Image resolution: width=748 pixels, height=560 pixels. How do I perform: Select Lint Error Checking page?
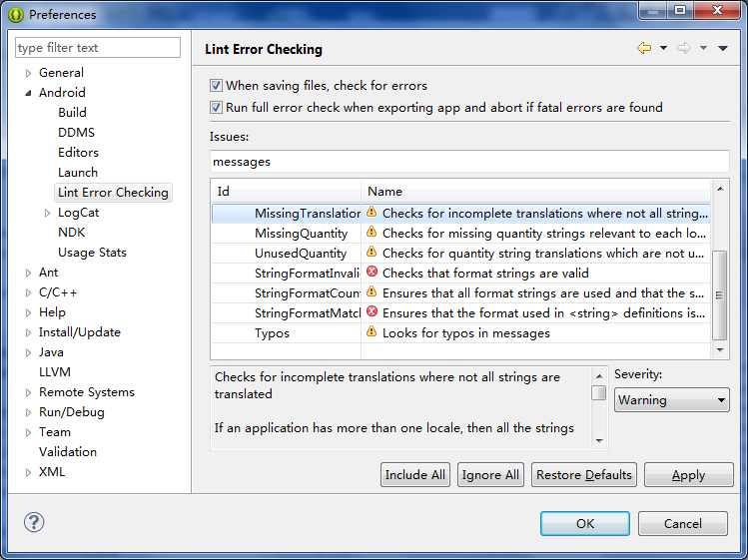tap(113, 193)
